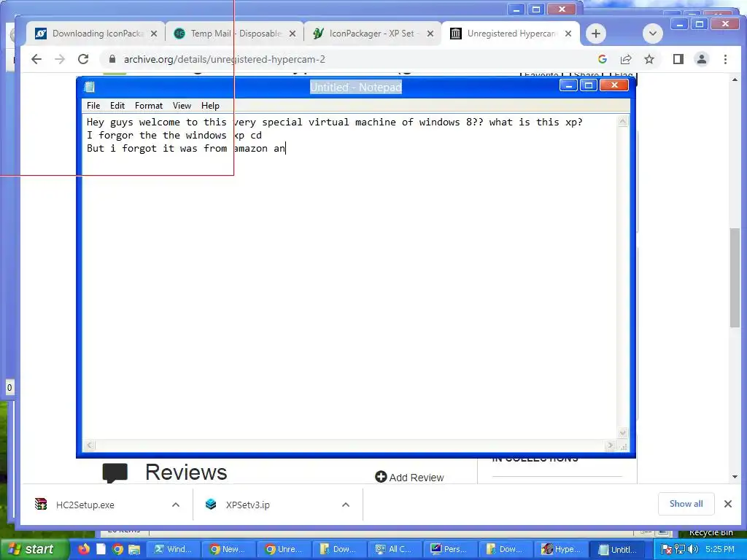
Task: Launch Chrome from quick launch
Action: pos(117,549)
